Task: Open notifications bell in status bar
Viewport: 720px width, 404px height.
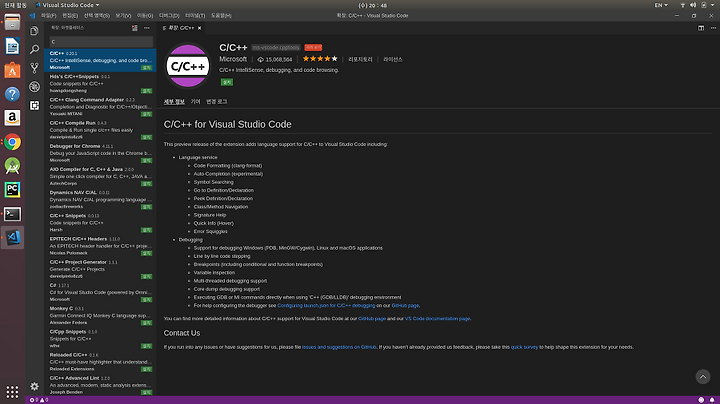Action: [712, 400]
